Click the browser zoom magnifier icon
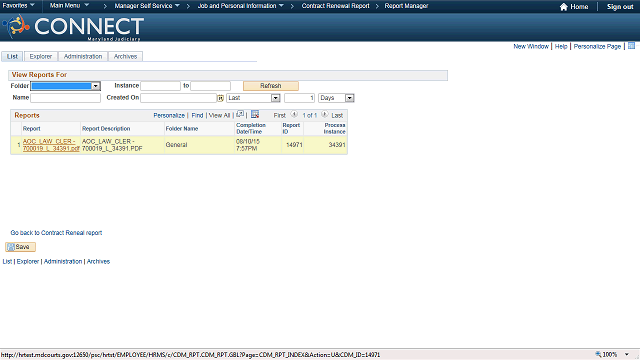The height and width of the screenshot is (360, 640). [x=598, y=354]
